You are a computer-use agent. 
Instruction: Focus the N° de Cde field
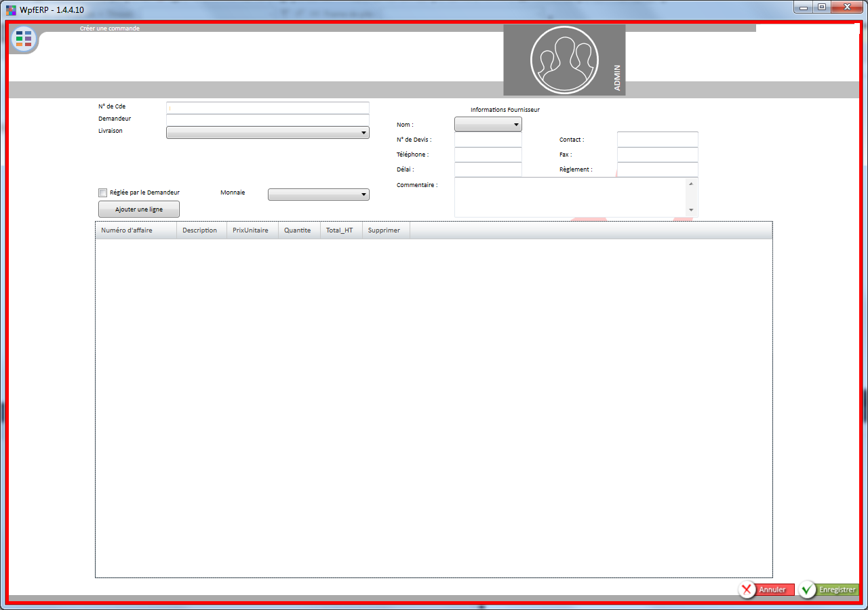tap(268, 108)
